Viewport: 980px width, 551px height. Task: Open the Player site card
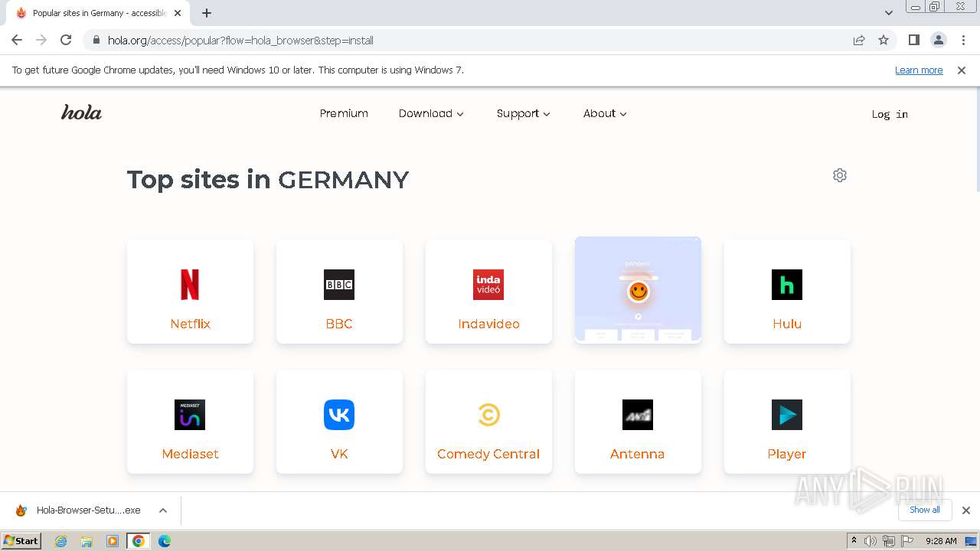[787, 422]
